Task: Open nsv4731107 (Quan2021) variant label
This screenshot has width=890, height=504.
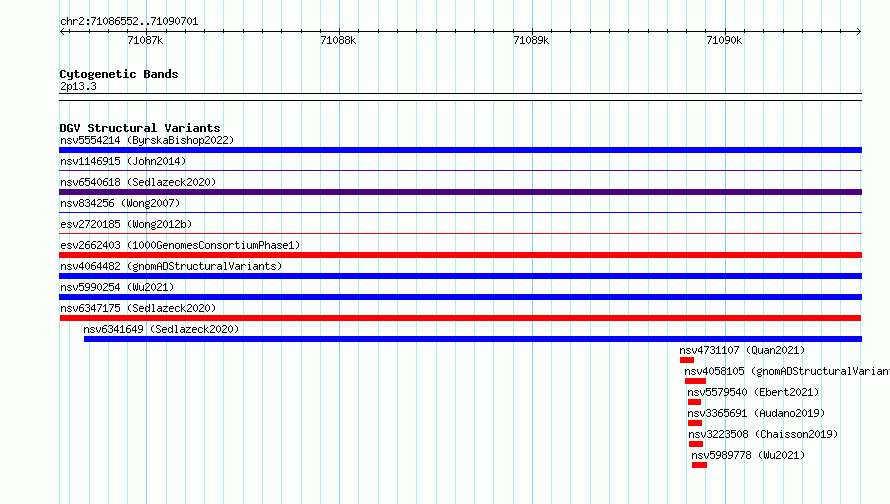Action: coord(742,350)
